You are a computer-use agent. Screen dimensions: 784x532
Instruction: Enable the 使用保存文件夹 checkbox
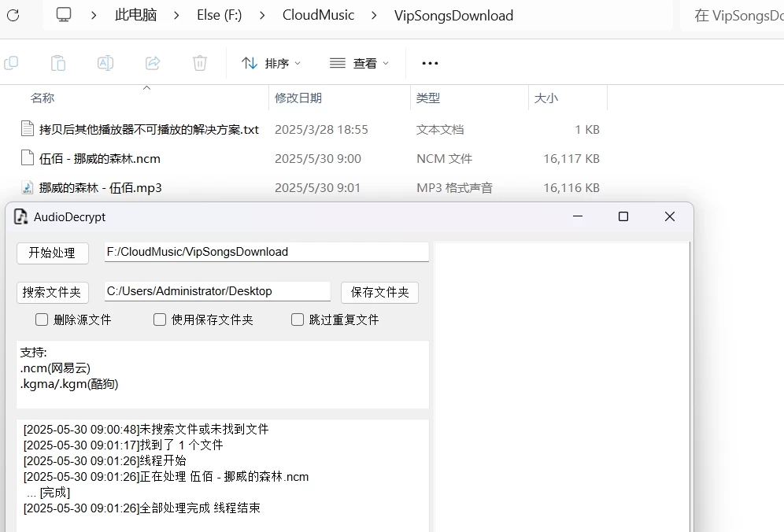coord(160,320)
